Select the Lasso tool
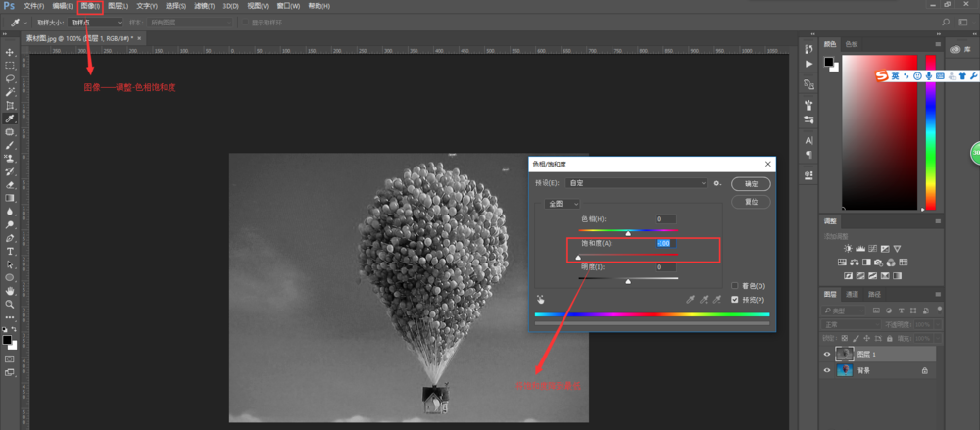Viewport: 980px width, 430px height. coord(10,78)
